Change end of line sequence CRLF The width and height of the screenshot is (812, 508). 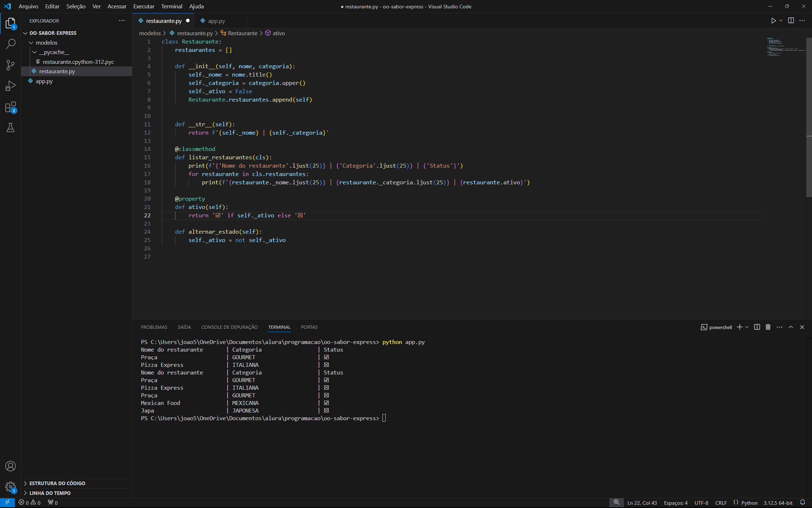[721, 503]
